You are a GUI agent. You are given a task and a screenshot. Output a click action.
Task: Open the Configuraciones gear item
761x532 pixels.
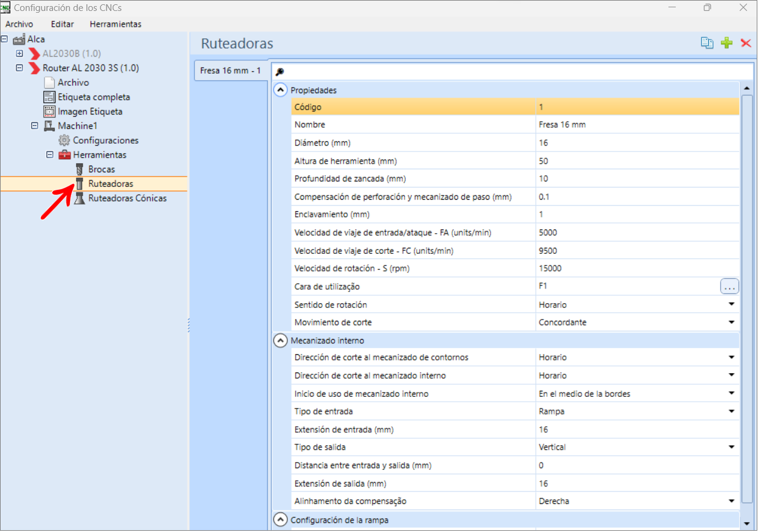pos(64,140)
